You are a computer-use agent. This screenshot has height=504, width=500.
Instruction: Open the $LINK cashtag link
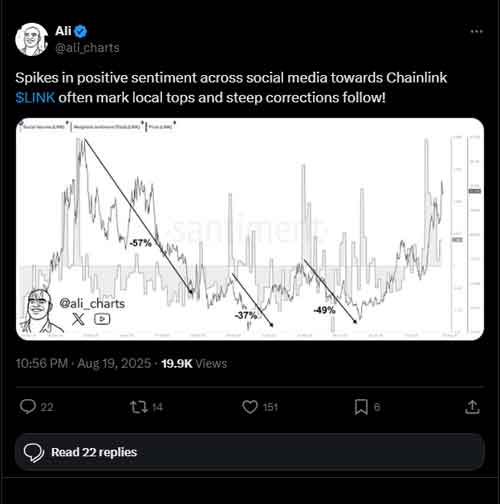(x=35, y=98)
